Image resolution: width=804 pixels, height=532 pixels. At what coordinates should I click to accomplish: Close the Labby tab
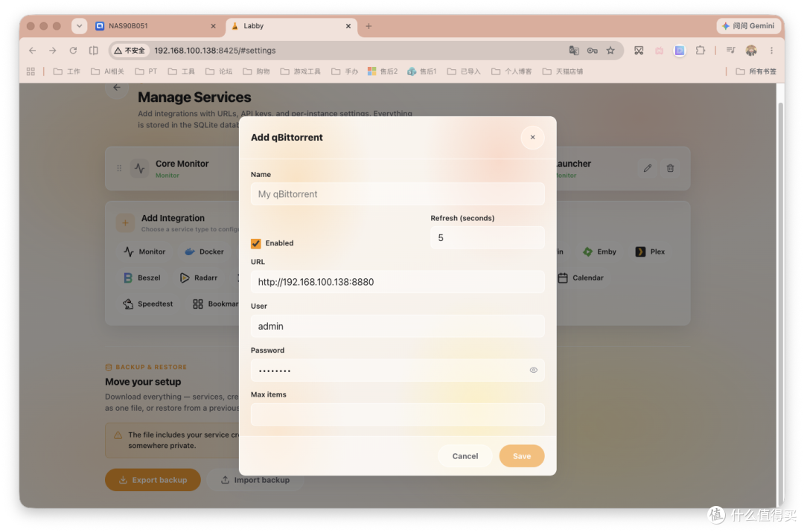(x=348, y=26)
